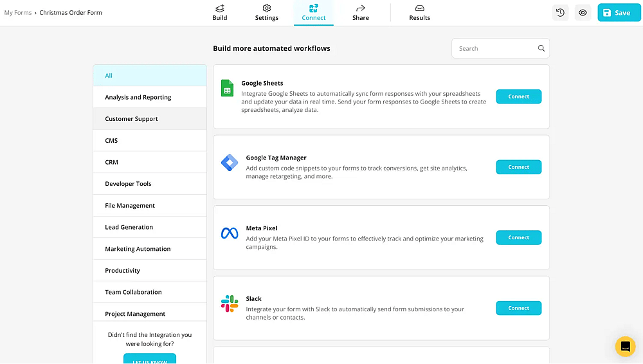This screenshot has width=643, height=364.
Task: Focus the integrations Search field
Action: pos(500,48)
